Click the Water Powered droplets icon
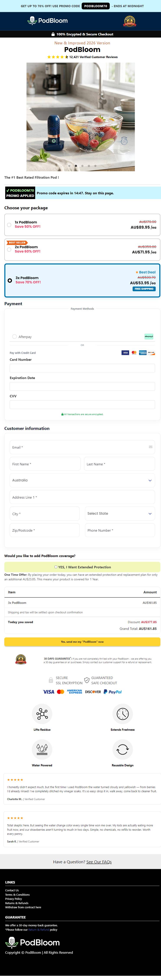Viewport: 161px width, 980px height. point(42,749)
